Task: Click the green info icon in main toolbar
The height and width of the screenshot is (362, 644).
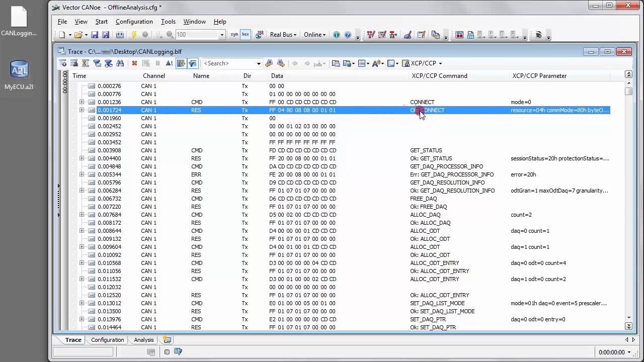Action: point(337,35)
